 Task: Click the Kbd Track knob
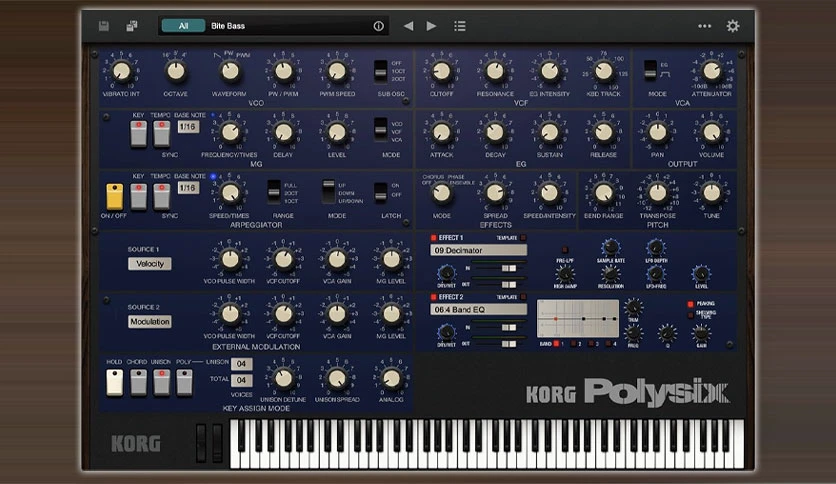[604, 71]
